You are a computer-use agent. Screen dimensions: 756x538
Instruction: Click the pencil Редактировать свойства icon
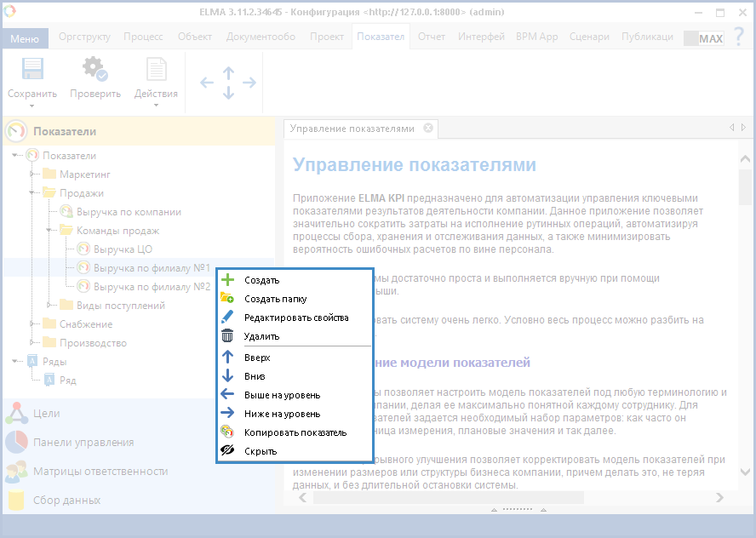pyautogui.click(x=227, y=318)
